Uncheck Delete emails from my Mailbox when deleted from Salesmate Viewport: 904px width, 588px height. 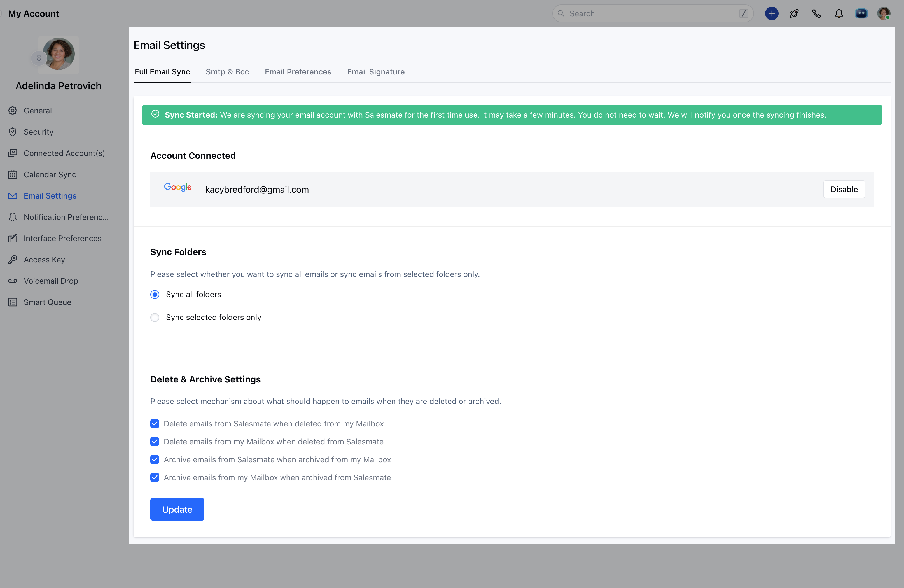tap(155, 441)
